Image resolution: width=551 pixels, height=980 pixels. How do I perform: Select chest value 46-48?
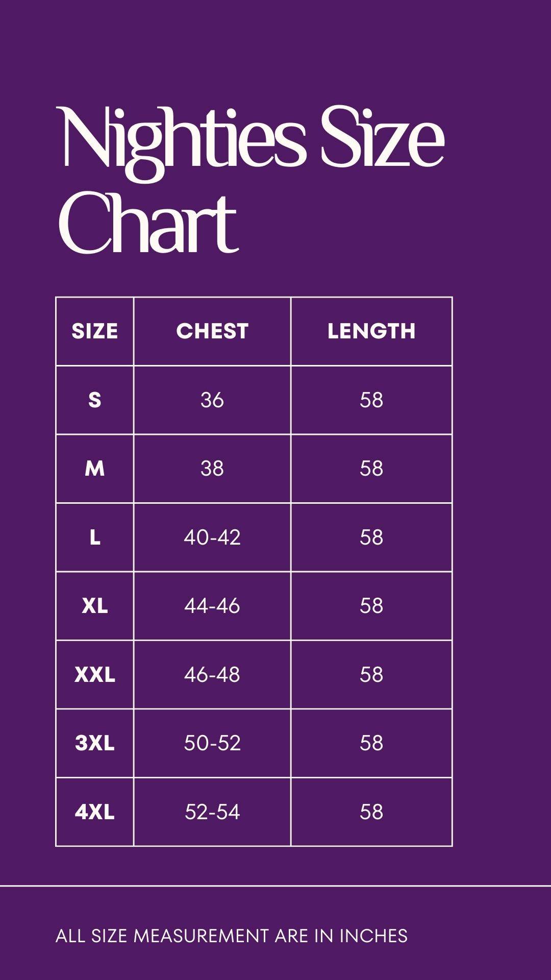(x=212, y=675)
